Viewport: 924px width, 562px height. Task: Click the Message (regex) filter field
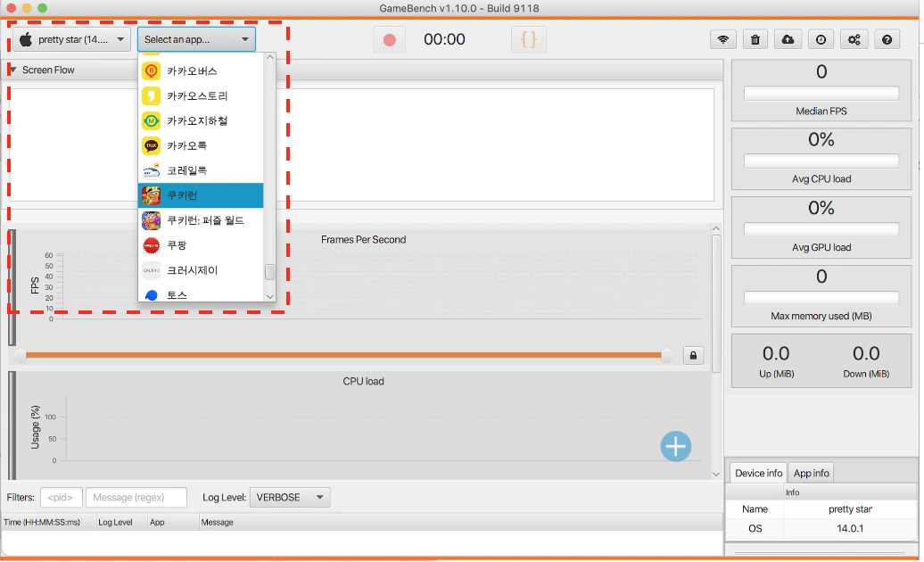pos(136,497)
